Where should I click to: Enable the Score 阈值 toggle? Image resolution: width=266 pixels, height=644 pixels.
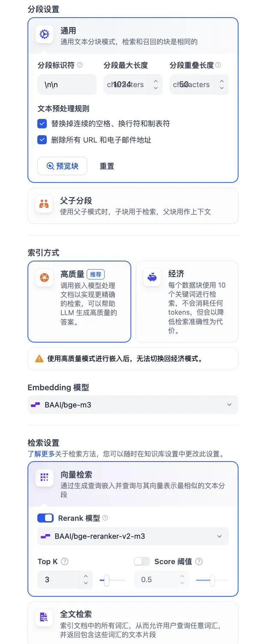(142, 561)
